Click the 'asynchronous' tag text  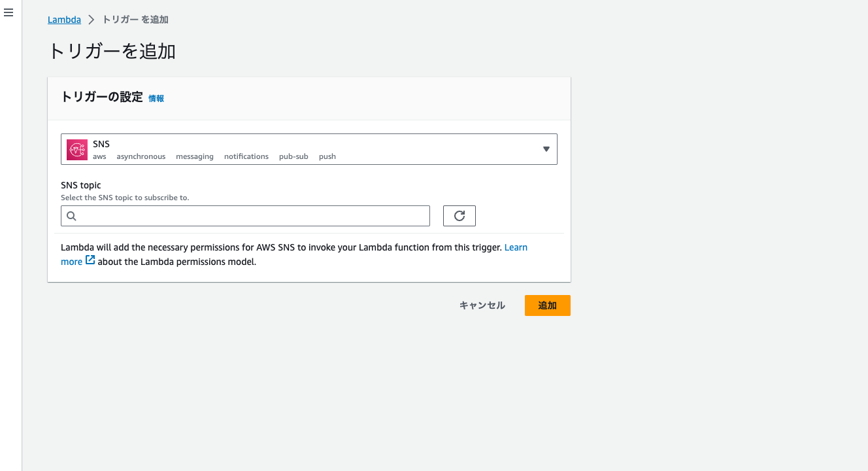(x=141, y=156)
